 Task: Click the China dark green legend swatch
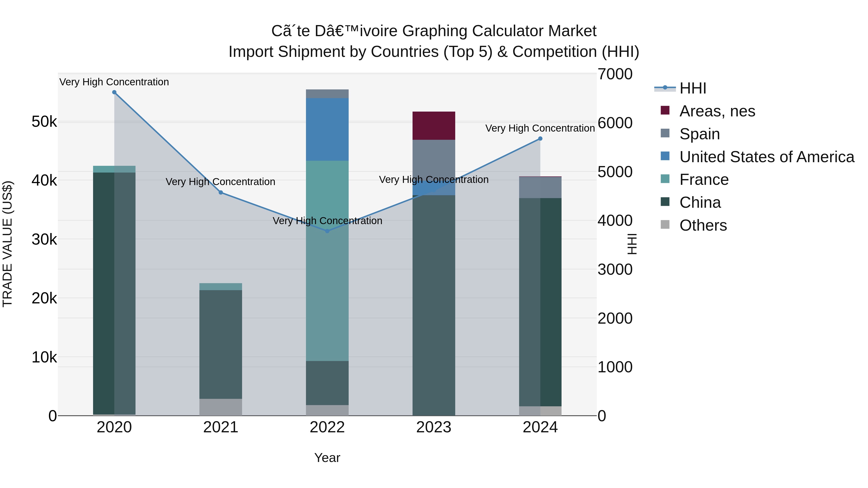point(665,201)
